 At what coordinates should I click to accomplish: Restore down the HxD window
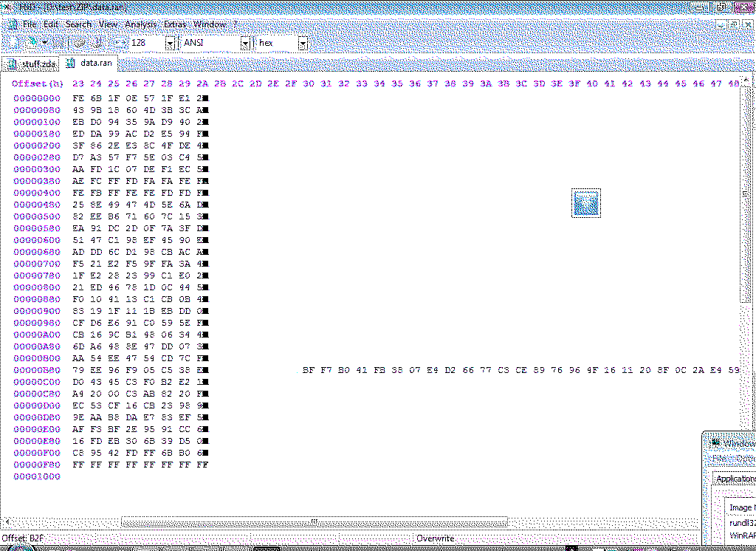click(721, 7)
